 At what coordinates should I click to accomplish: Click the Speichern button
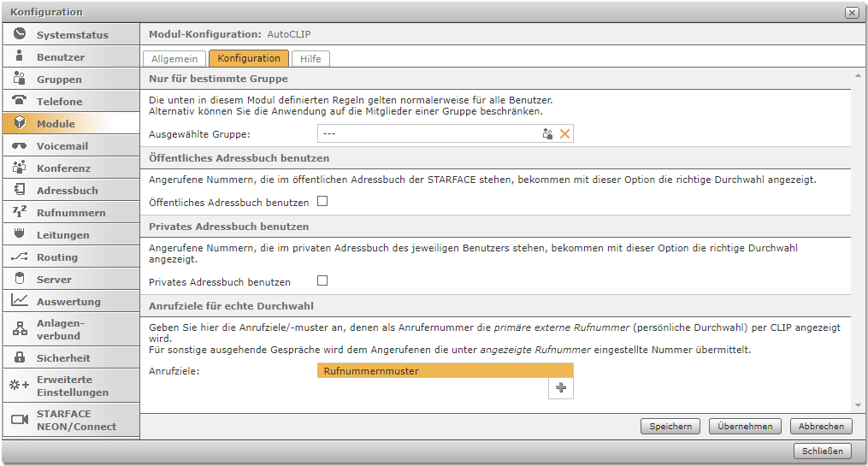click(x=670, y=426)
